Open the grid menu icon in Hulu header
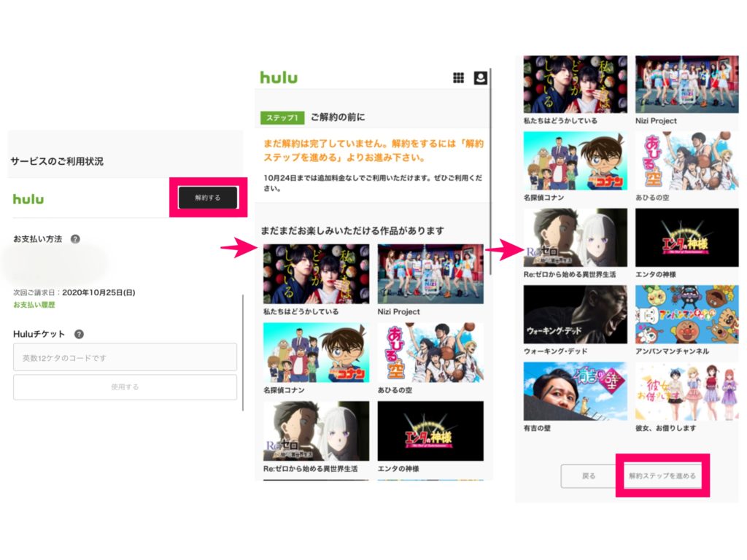 (x=458, y=77)
